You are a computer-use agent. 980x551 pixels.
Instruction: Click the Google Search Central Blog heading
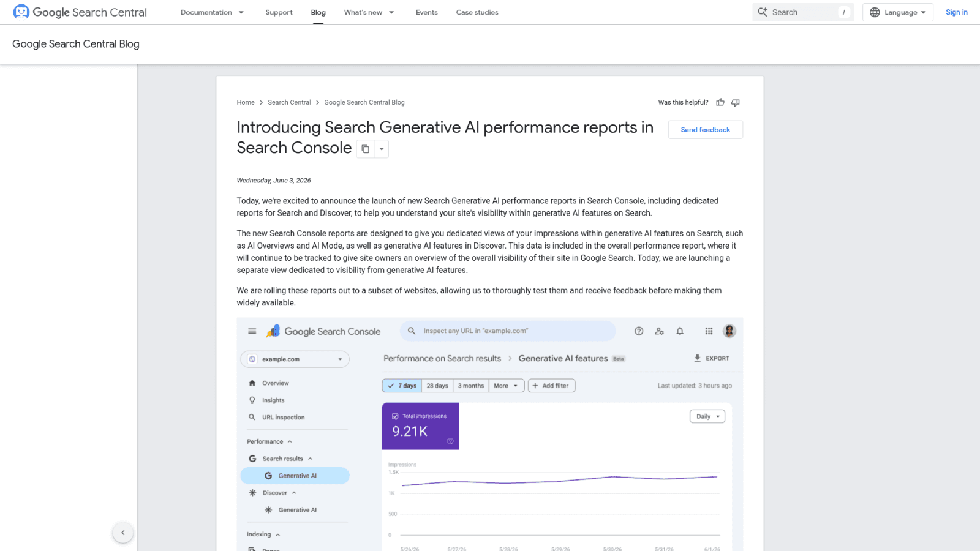[x=76, y=44]
